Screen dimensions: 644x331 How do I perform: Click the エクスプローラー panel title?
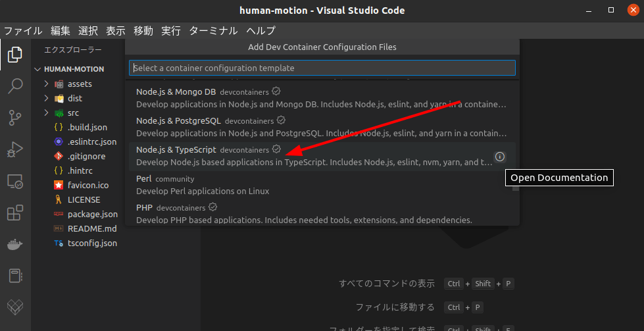pos(73,50)
